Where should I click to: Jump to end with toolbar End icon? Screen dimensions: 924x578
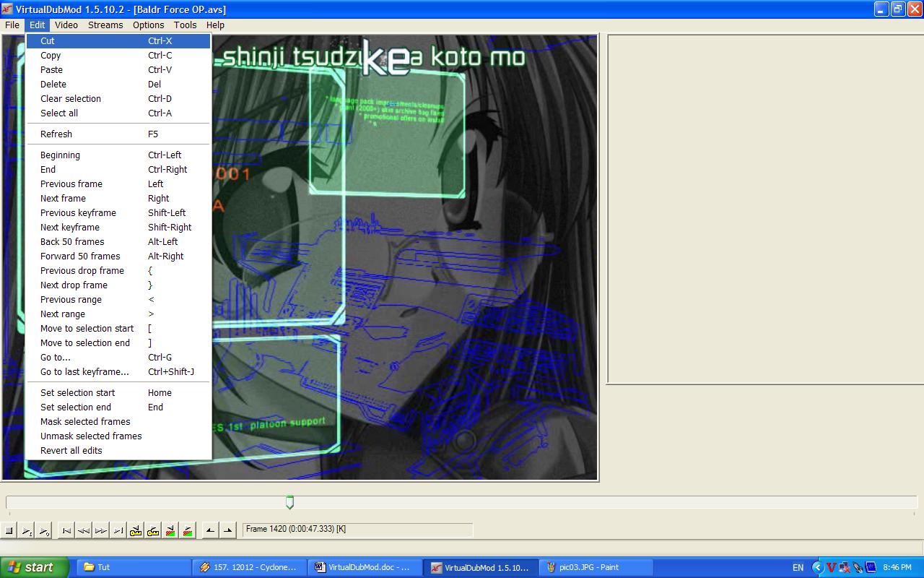tap(118, 531)
